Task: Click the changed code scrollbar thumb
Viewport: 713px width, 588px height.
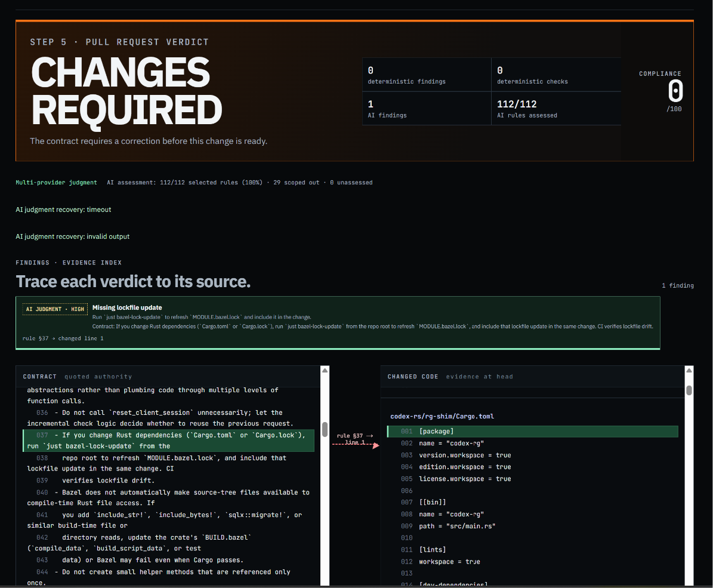Action: (x=689, y=390)
